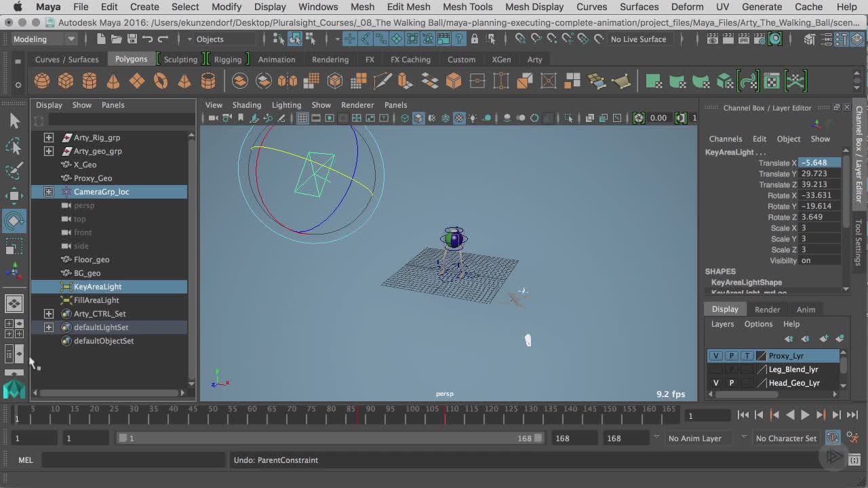Toggle Proxy_Lyr playback P box
868x488 pixels.
(x=731, y=356)
